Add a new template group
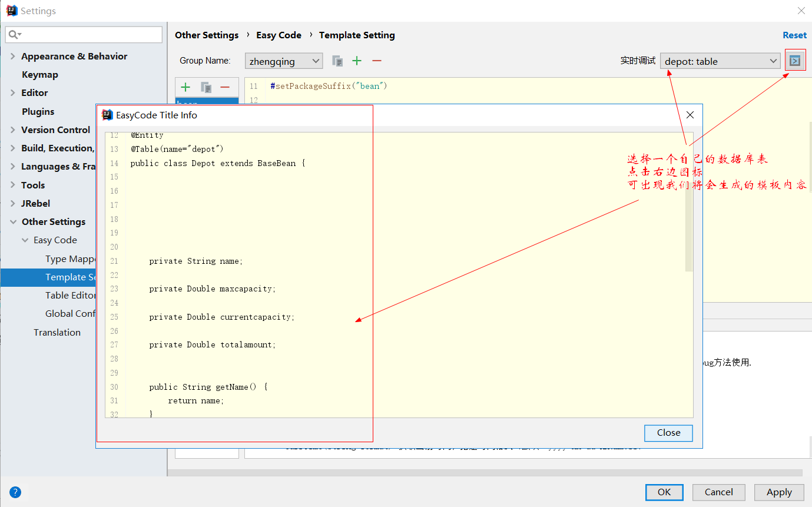Screen dimensions: 812x507 pyautogui.click(x=357, y=61)
